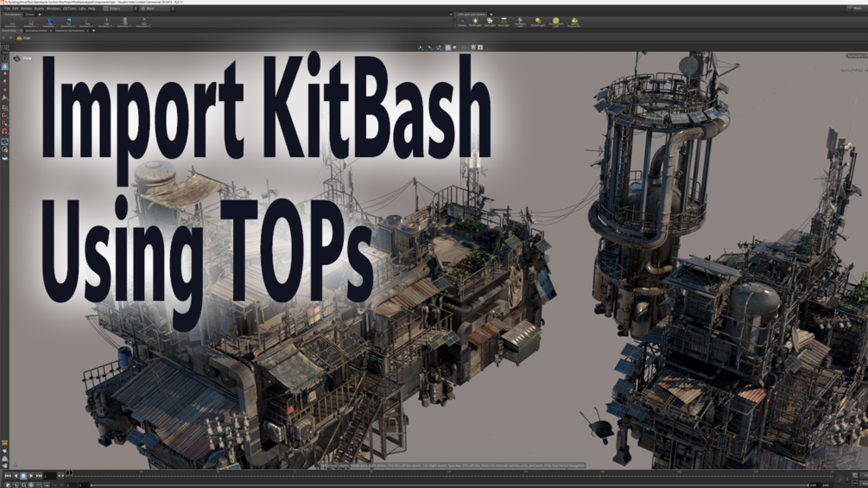Click the Pig Head test geometry tool
The height and width of the screenshot is (488, 868).
click(31, 22)
